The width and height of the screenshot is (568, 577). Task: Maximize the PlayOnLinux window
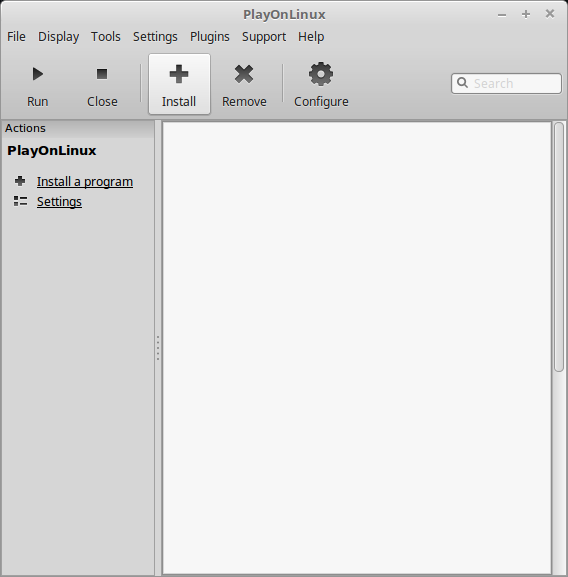click(x=526, y=14)
